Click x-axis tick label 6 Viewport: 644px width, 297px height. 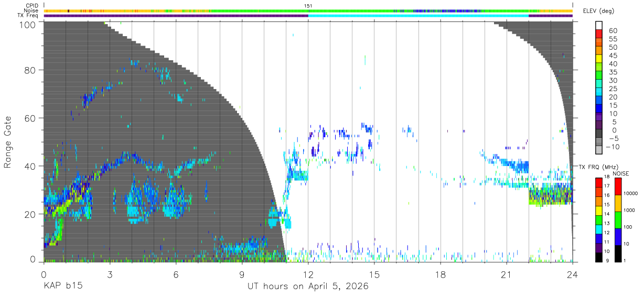click(176, 274)
